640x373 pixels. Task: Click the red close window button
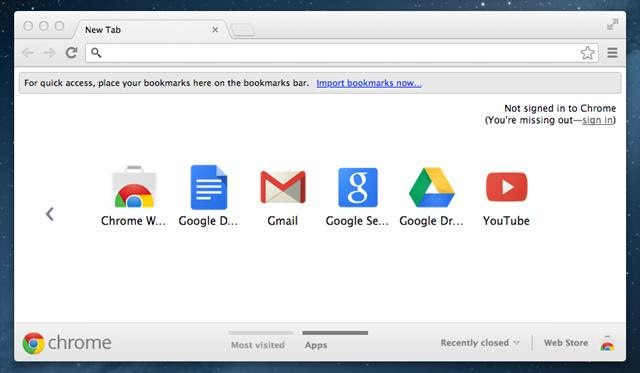tap(28, 26)
